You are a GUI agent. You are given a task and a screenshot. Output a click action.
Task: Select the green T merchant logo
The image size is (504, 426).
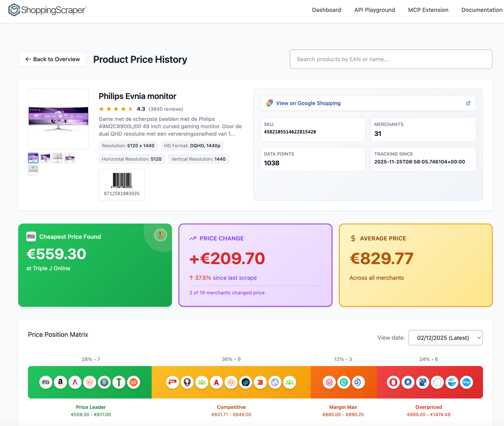coord(119,382)
